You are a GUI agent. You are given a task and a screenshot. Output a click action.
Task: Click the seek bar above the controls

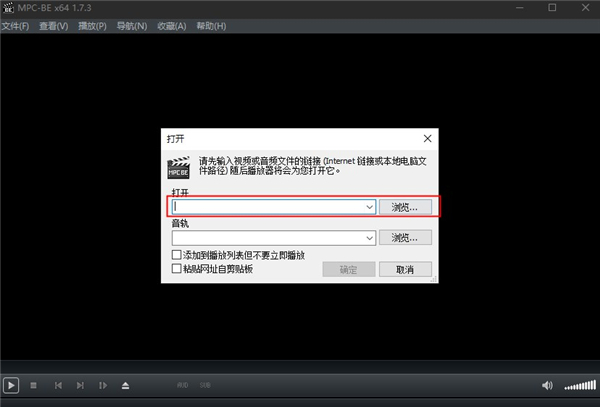(x=300, y=366)
